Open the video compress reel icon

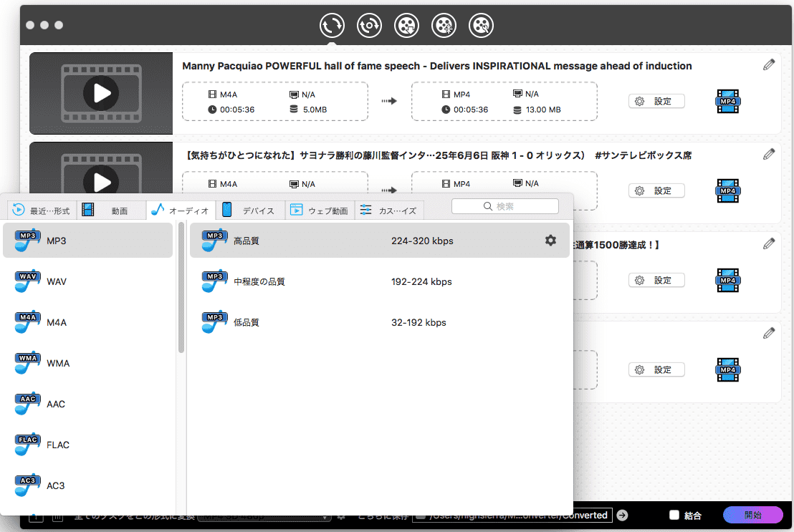pos(444,25)
